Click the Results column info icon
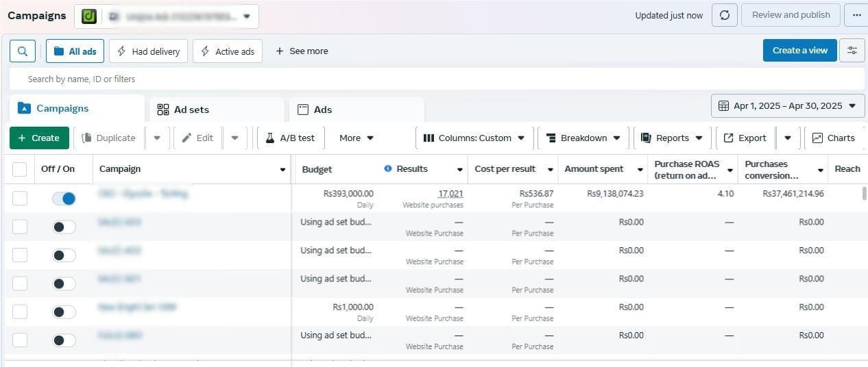 [388, 168]
